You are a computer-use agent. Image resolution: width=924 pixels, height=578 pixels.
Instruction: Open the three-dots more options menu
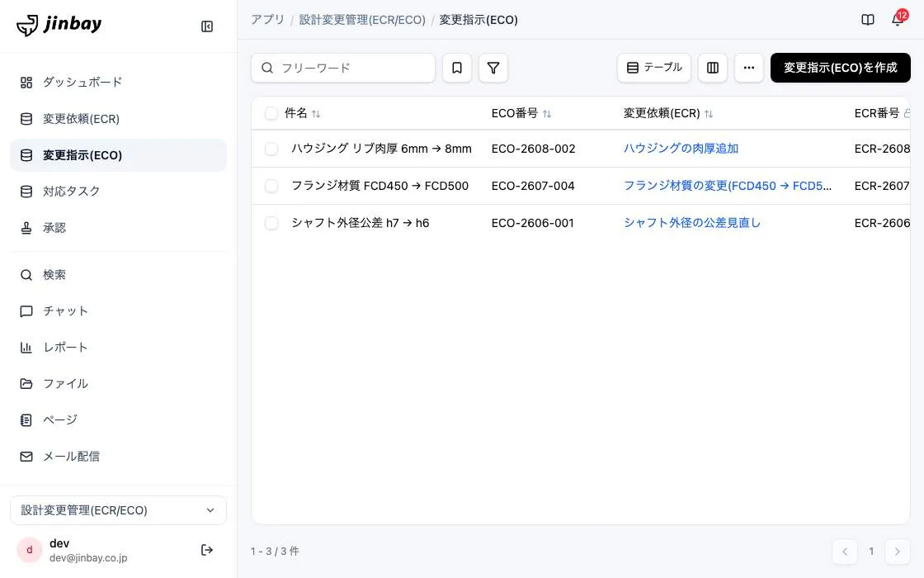pos(749,68)
